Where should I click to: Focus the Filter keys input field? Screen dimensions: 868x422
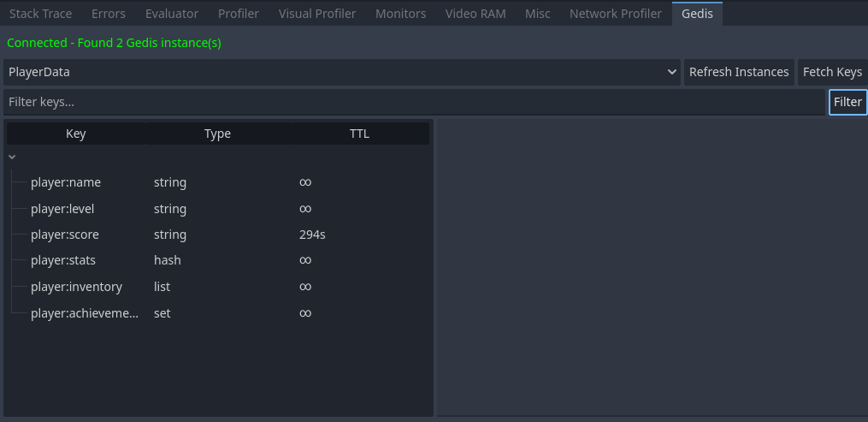coord(414,102)
